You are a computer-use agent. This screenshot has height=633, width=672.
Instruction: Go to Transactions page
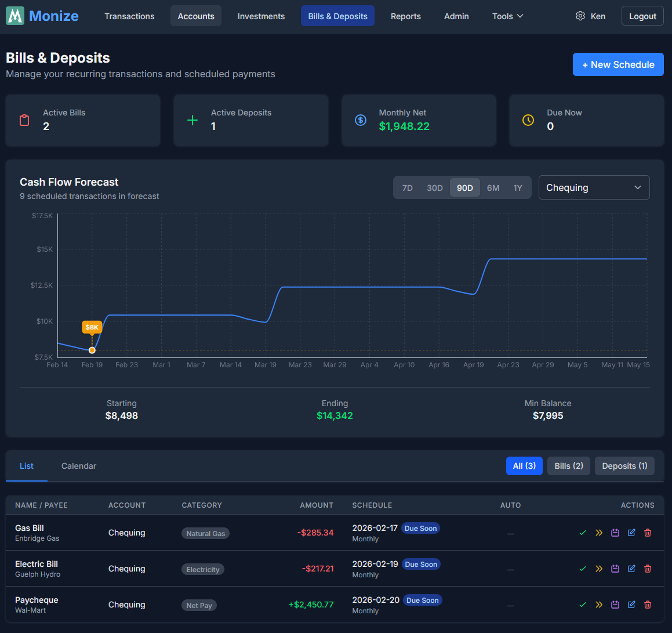129,16
